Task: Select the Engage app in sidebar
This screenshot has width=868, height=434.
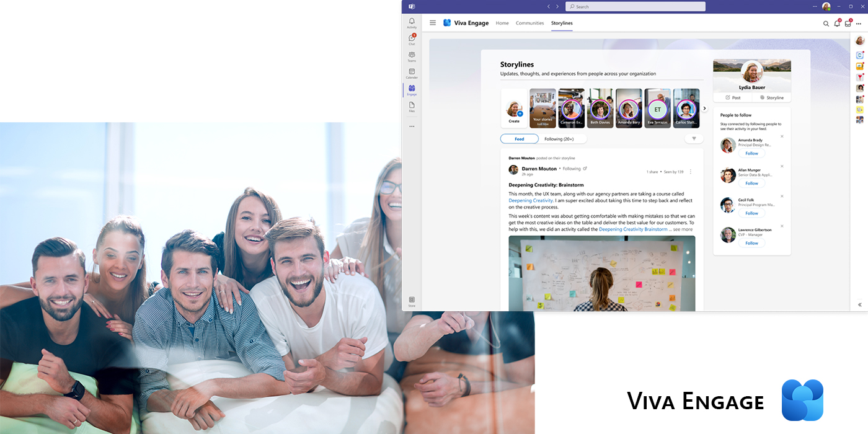Action: point(412,90)
